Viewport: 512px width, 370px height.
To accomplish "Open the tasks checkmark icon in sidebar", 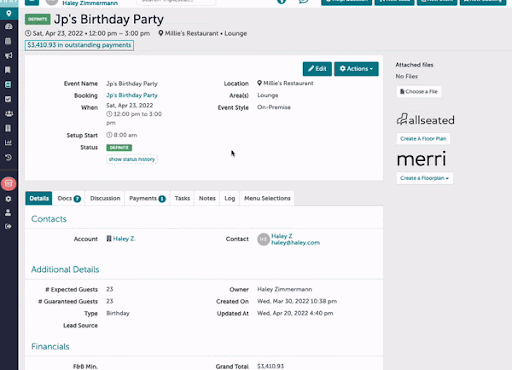I will 8,99.
